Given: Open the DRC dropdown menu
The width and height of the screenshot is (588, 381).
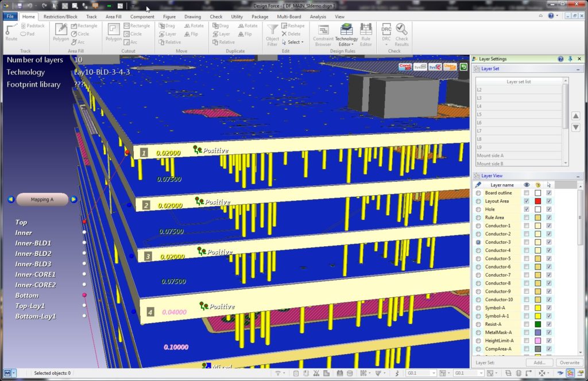Looking at the screenshot, I should coord(386,45).
